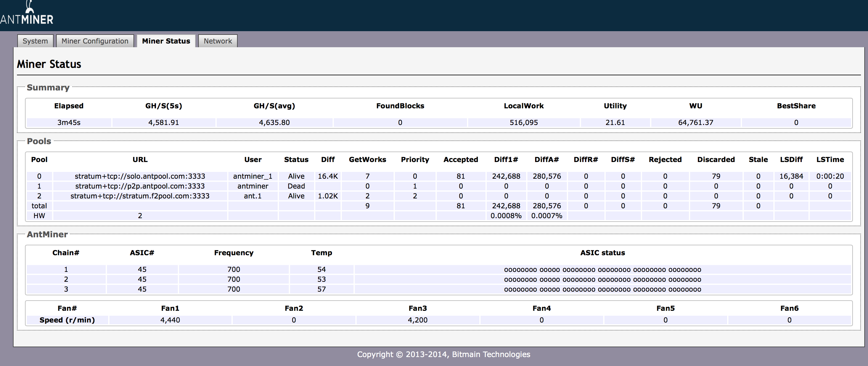
Task: Select the solo.antpool.com pool URL
Action: pyautogui.click(x=140, y=176)
